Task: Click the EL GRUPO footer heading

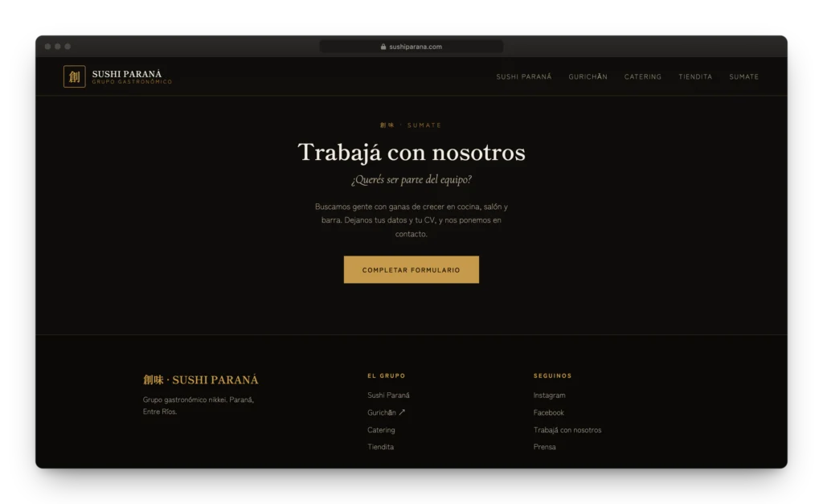Action: pyautogui.click(x=387, y=376)
